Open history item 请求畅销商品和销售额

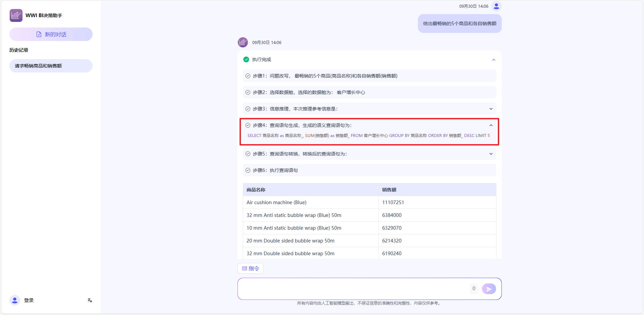[x=51, y=66]
